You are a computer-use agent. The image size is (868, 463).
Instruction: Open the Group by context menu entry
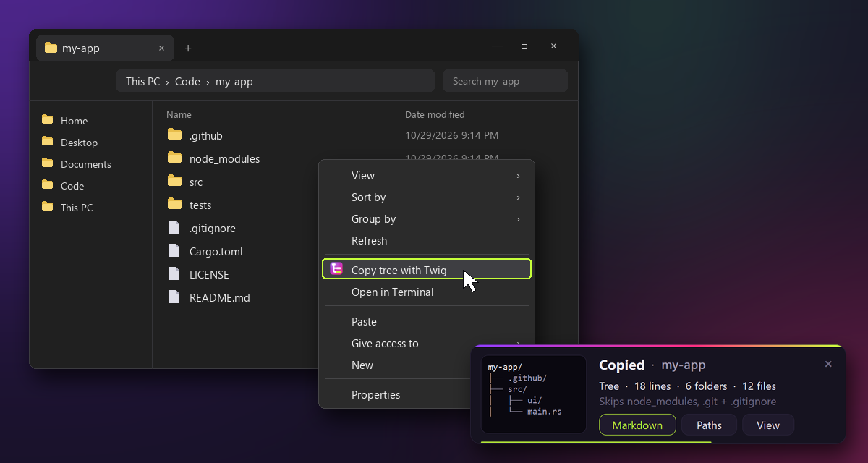pyautogui.click(x=427, y=219)
